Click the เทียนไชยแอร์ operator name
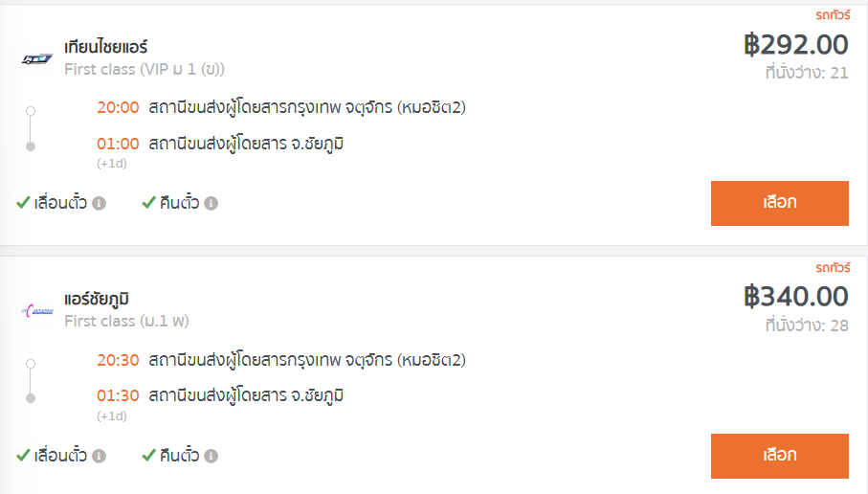 (105, 47)
